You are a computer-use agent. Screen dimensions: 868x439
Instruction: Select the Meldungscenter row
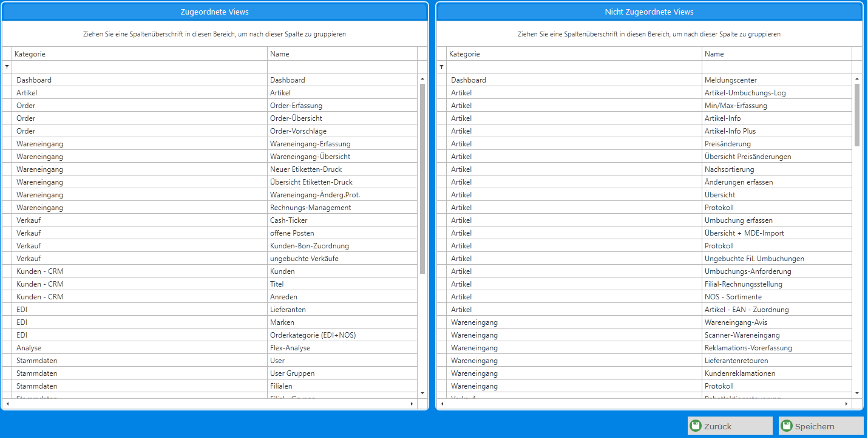tap(645, 80)
